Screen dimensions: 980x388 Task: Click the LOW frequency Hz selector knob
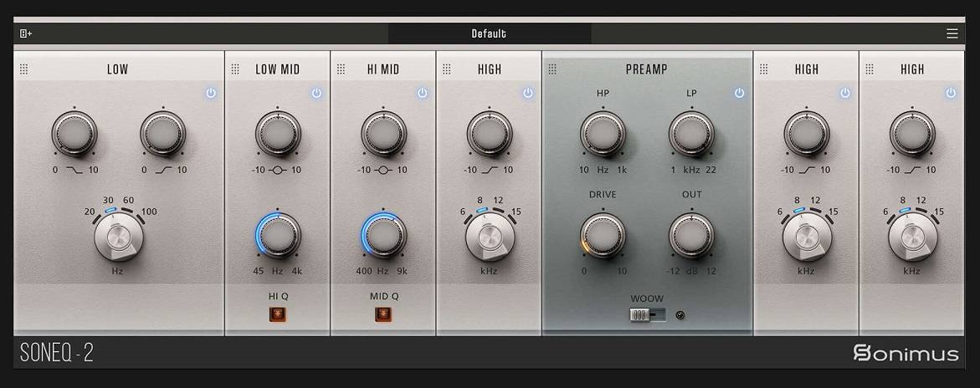[x=119, y=237]
